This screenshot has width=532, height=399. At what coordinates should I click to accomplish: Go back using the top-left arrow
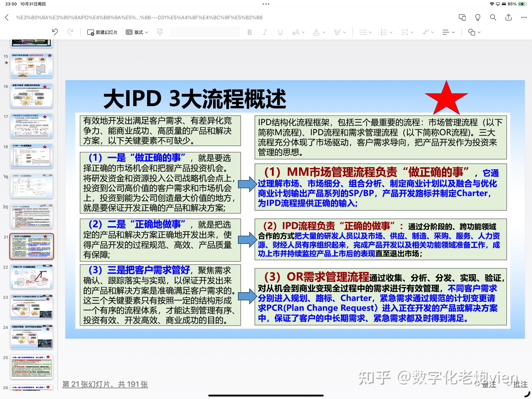pos(7,17)
